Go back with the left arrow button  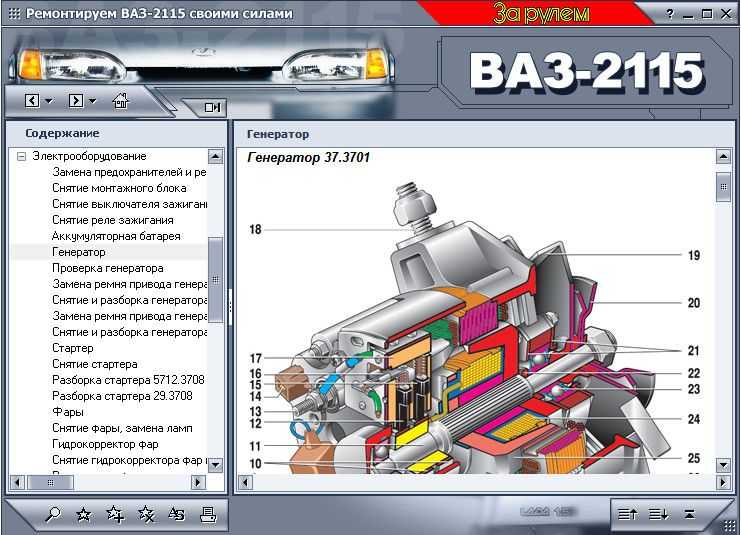point(32,100)
